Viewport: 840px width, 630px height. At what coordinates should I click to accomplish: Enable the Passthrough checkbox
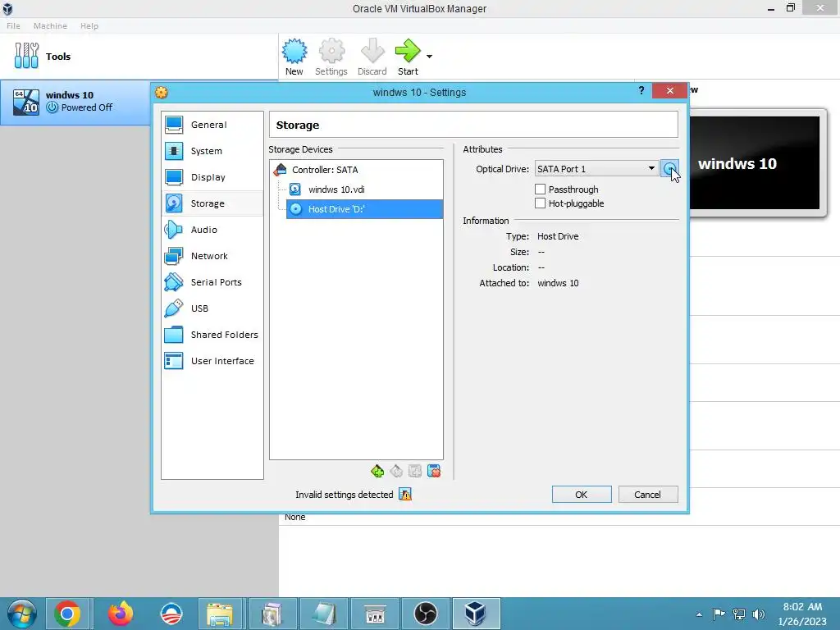(540, 189)
